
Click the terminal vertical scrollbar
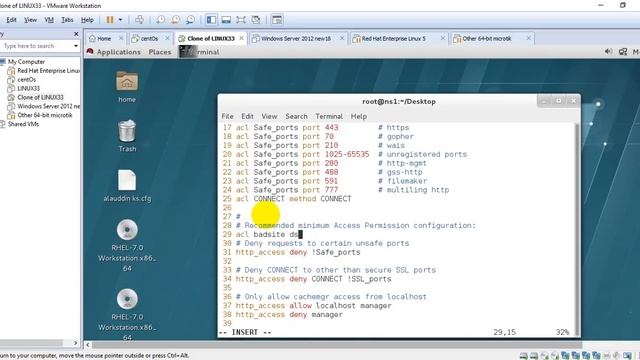577,229
